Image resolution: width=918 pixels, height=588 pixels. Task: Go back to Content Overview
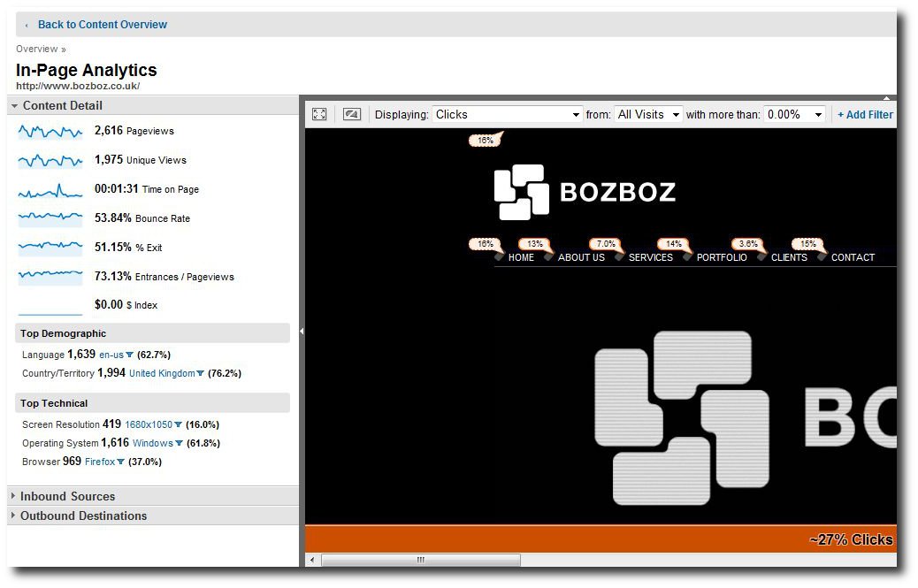102,25
